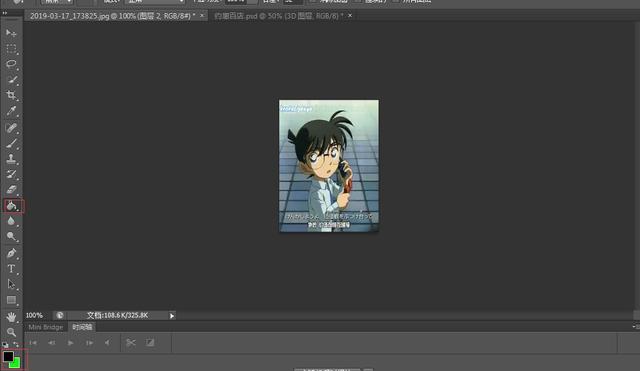The width and height of the screenshot is (640, 371).
Task: Select the Zoom magnifier tool in toolbox
Action: click(x=11, y=332)
